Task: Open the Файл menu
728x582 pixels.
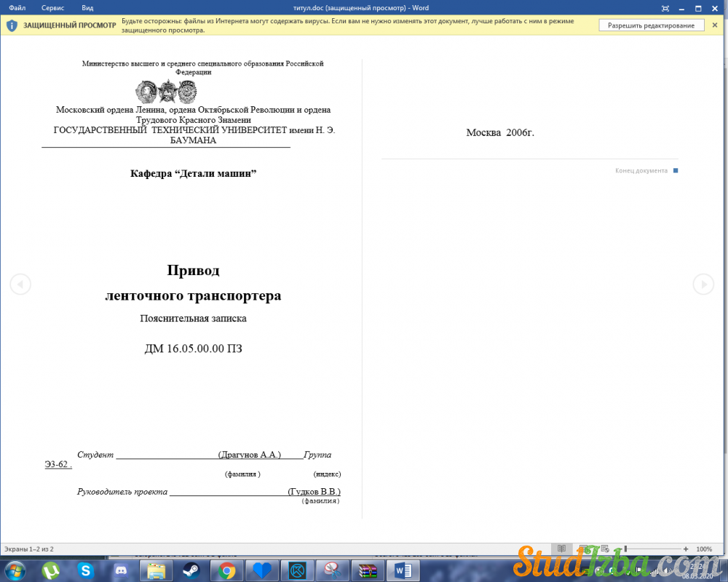Action: coord(17,8)
